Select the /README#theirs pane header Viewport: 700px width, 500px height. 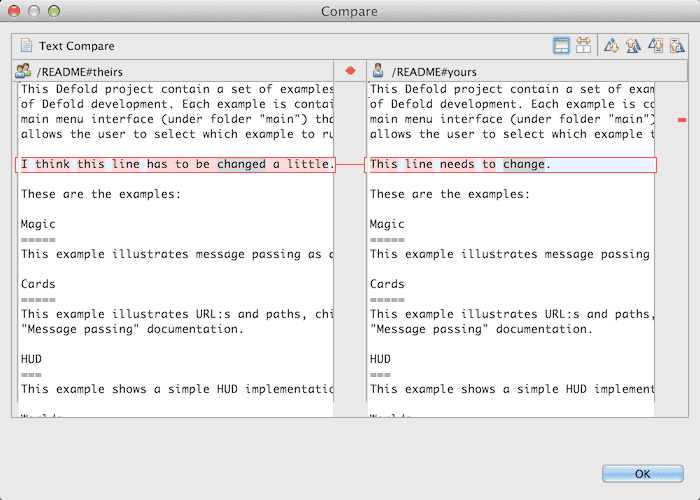coord(173,71)
